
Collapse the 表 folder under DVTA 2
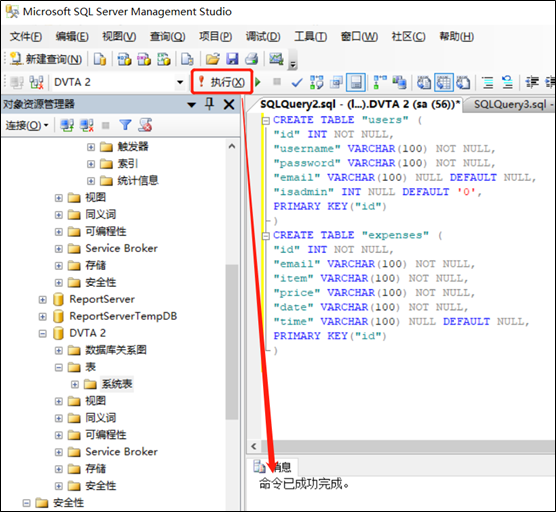tap(59, 368)
